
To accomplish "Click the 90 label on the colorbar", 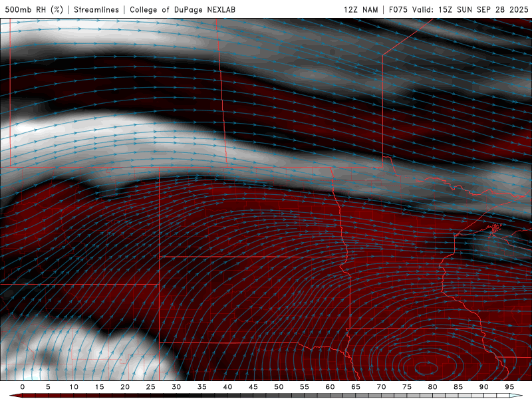I will pyautogui.click(x=483, y=387).
